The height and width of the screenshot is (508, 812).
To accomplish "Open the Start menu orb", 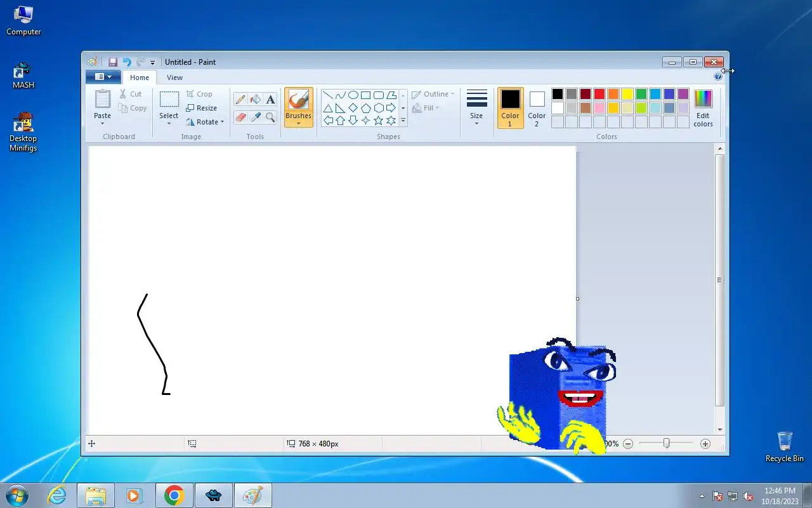I will point(16,495).
